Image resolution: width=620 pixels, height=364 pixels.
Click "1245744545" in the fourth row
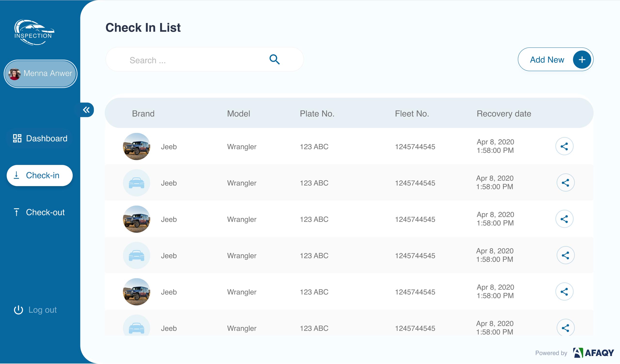click(415, 256)
